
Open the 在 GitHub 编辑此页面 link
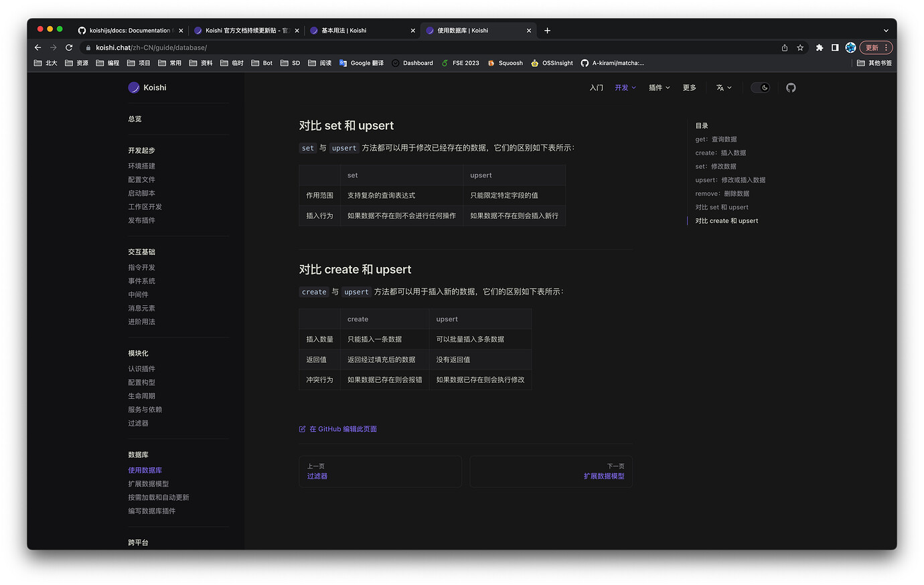[343, 428]
